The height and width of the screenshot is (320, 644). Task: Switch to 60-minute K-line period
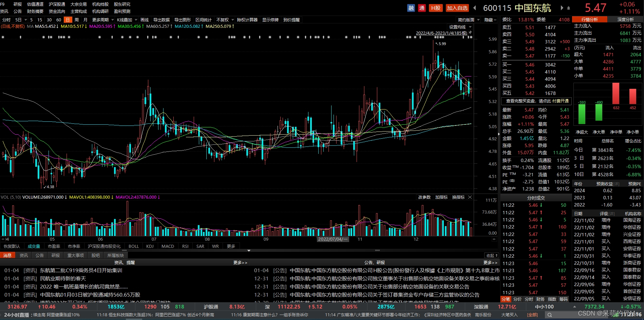pyautogui.click(x=59, y=20)
